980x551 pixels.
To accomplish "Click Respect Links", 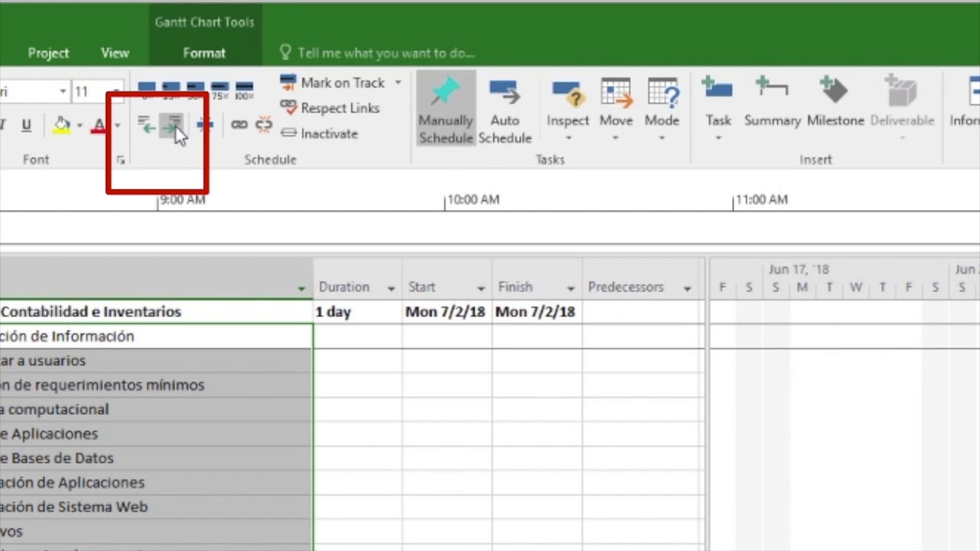I will pos(330,108).
